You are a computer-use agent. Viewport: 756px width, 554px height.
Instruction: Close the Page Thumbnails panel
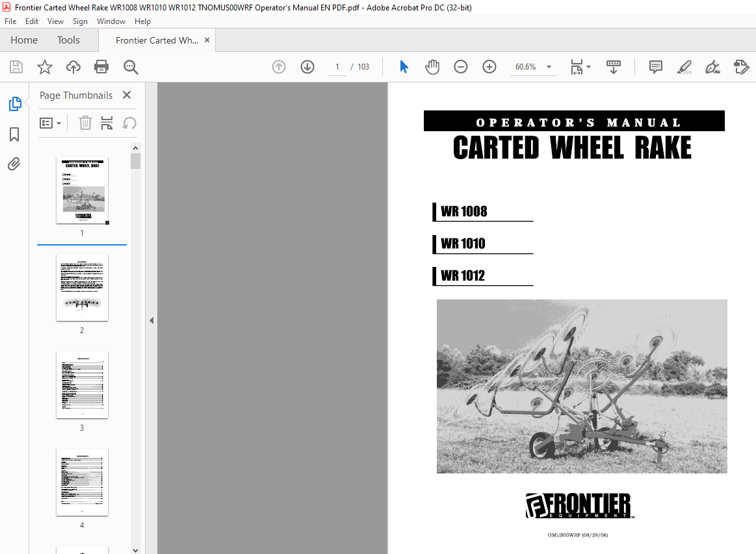coord(127,95)
